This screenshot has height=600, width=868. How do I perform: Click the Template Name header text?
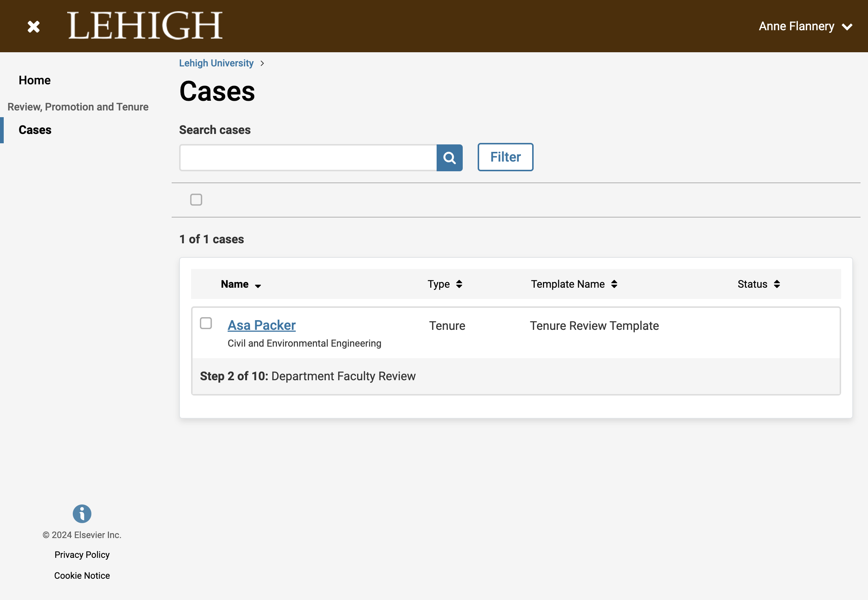click(x=568, y=284)
